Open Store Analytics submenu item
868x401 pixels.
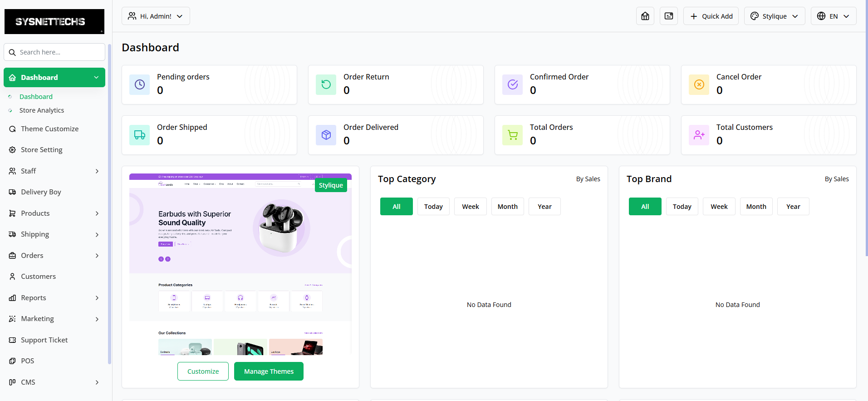click(x=42, y=110)
